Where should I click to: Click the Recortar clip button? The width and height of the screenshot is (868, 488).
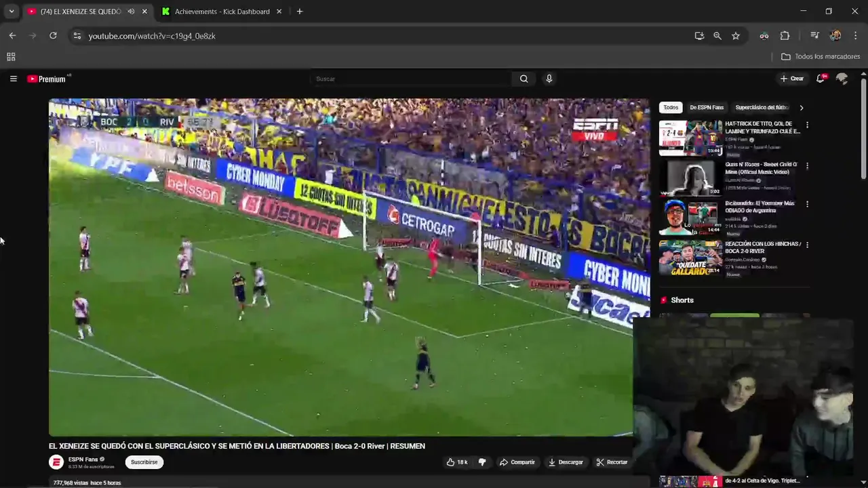(x=612, y=462)
